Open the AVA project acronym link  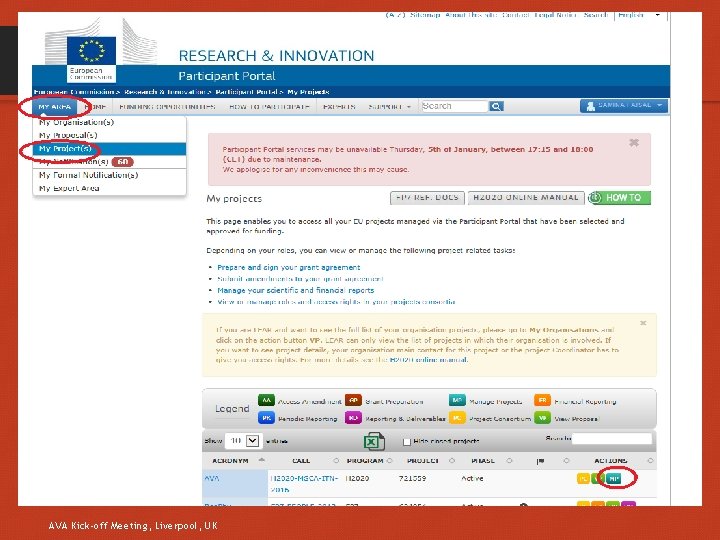[x=212, y=478]
